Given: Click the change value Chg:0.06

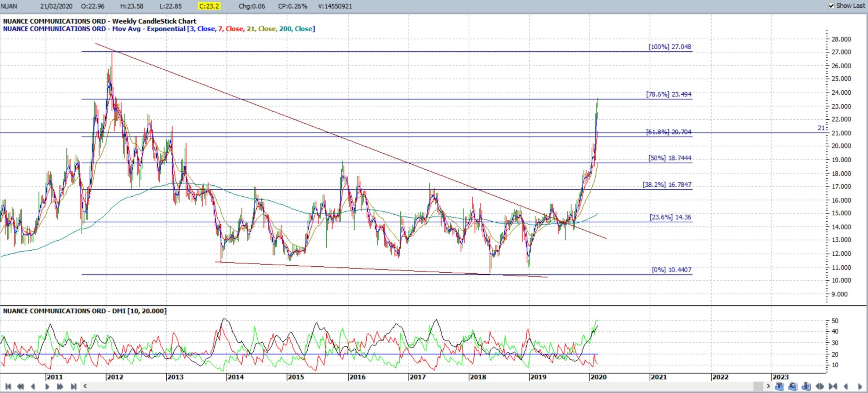Looking at the screenshot, I should [x=252, y=6].
